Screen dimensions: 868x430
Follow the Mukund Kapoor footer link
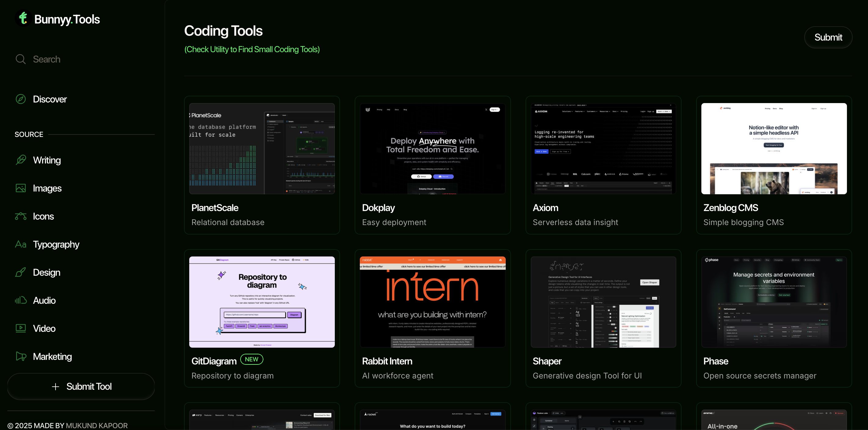coord(97,425)
